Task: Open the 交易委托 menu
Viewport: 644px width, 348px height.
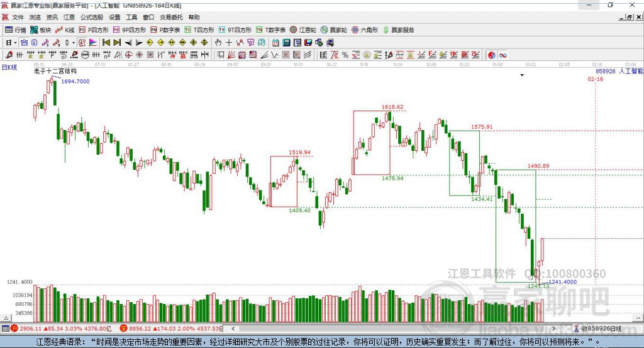Action: (x=171, y=17)
